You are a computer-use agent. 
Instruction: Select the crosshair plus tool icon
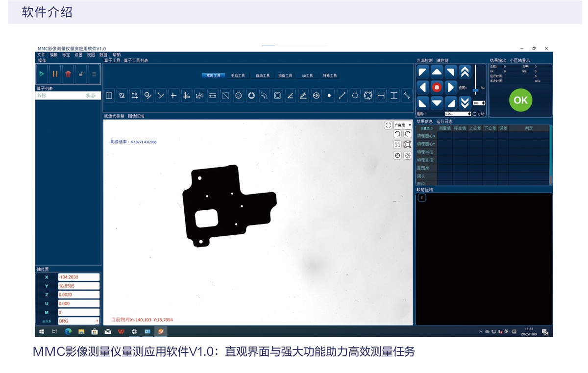coord(173,96)
